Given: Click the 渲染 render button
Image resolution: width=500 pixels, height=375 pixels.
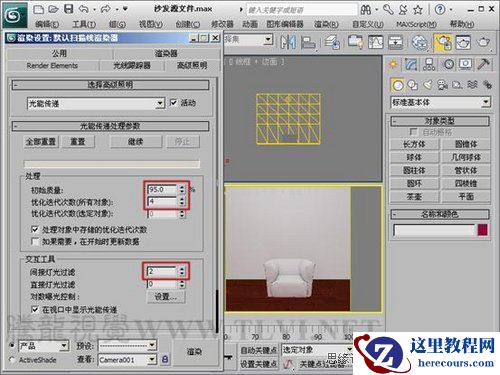Looking at the screenshot, I should click(194, 352).
